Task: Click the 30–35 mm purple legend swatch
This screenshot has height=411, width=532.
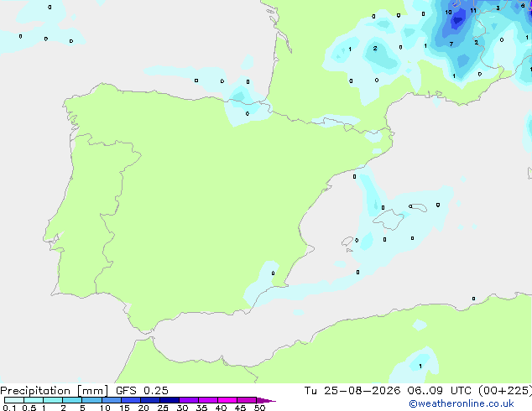Action: (189, 400)
